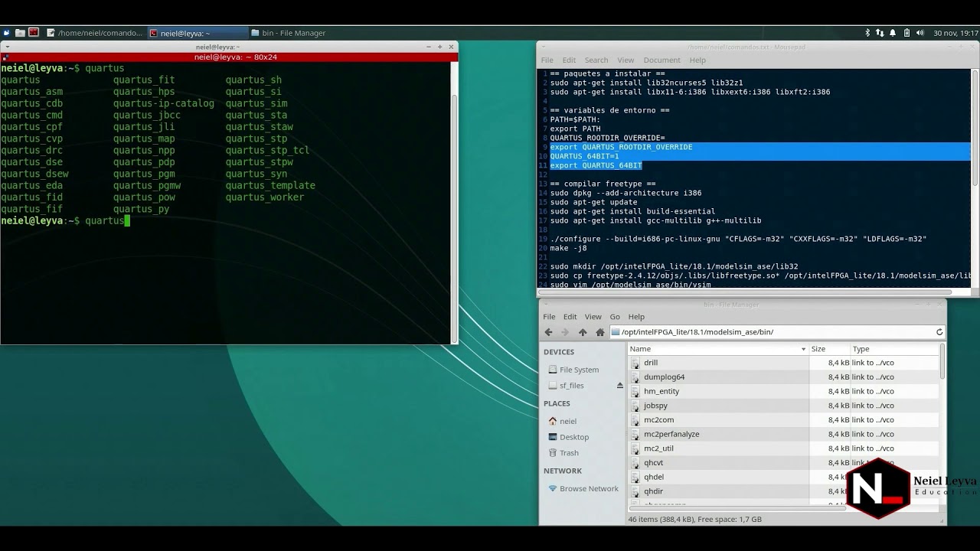Reload the folder with refresh icon
980x551 pixels.
tap(939, 332)
